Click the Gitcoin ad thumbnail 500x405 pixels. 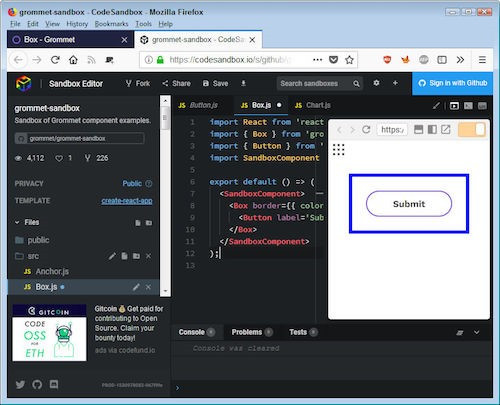(49, 333)
